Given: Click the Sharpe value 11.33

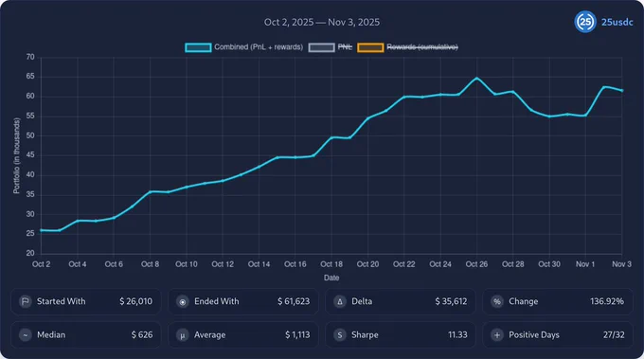Looking at the screenshot, I should 457,335.
